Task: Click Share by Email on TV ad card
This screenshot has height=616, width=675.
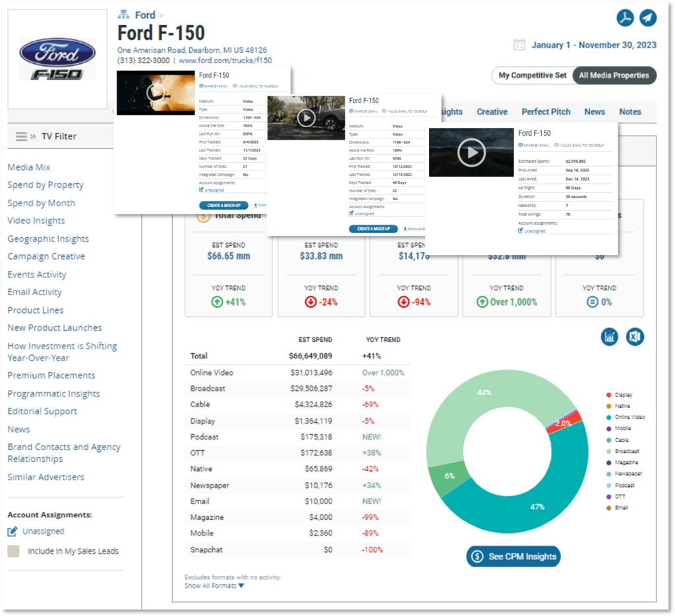Action: pyautogui.click(x=534, y=146)
